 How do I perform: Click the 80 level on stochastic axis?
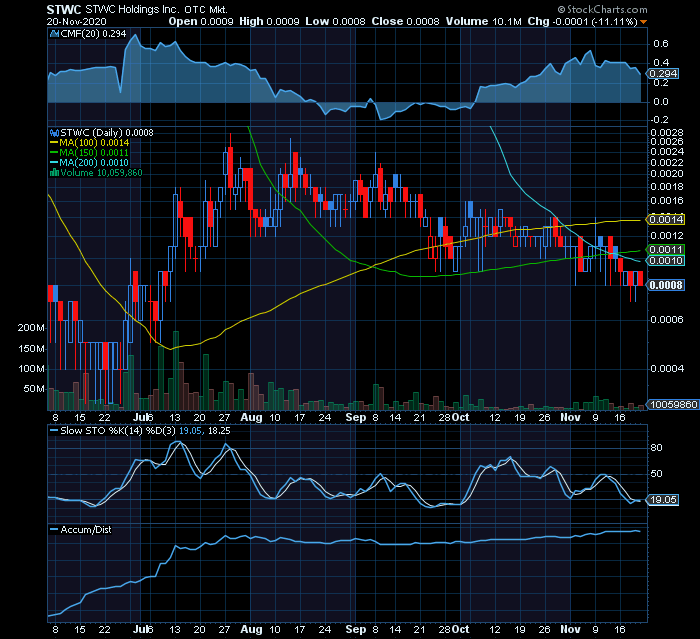tap(657, 448)
